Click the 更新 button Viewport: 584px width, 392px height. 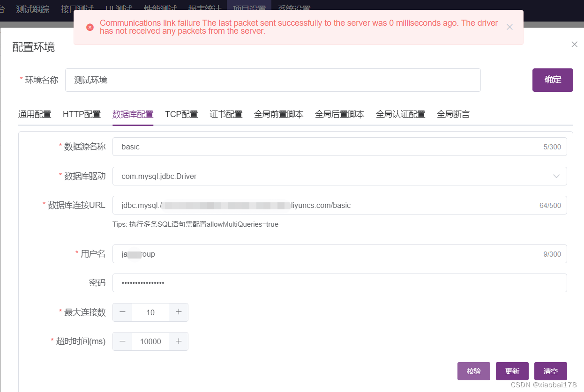(x=512, y=371)
